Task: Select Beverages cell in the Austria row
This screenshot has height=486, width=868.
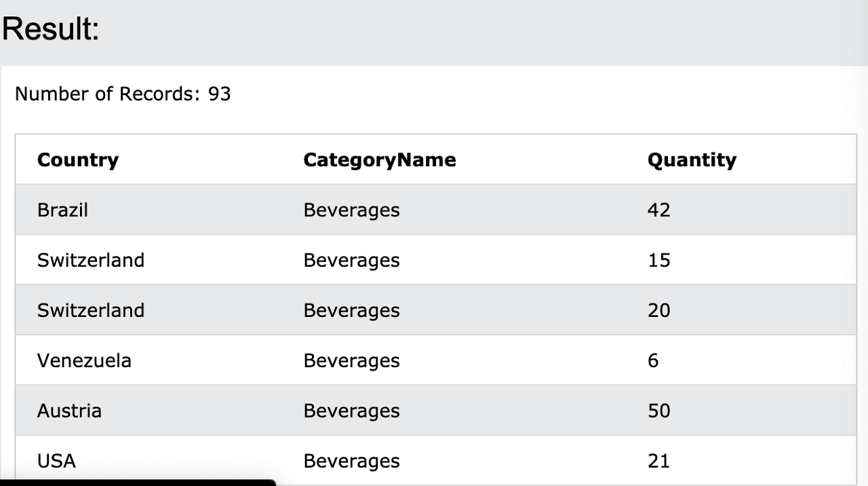Action: pyautogui.click(x=351, y=411)
